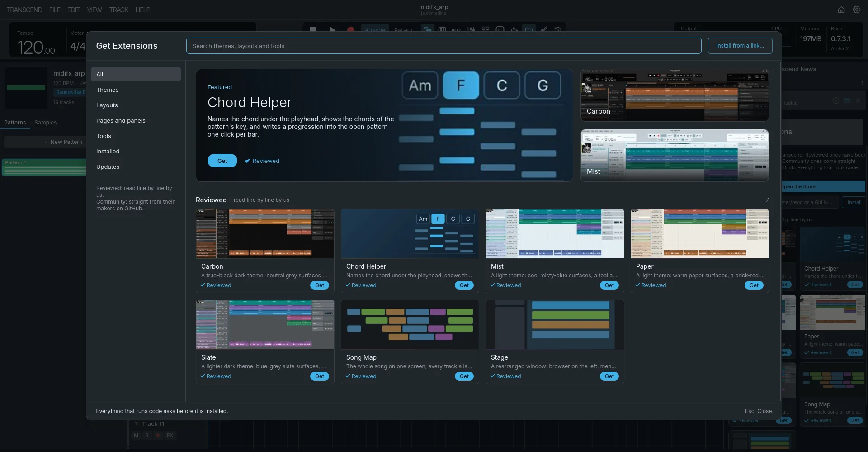Open the Pages and panels category
The width and height of the screenshot is (868, 452).
coord(136,120)
